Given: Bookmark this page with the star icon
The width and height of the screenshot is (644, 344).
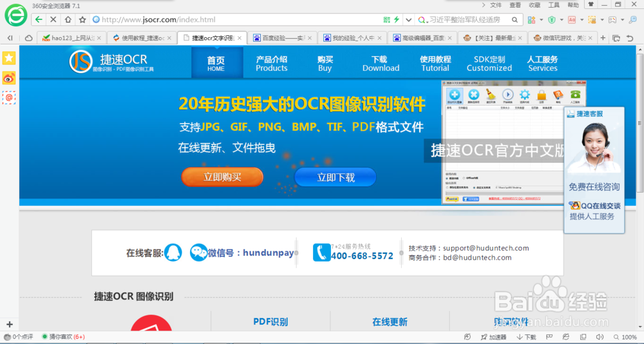Looking at the screenshot, I should (82, 19).
